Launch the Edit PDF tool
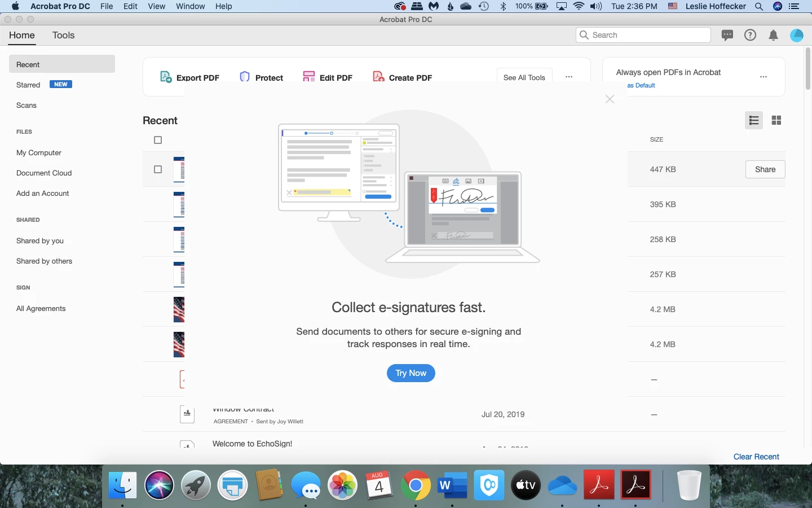The height and width of the screenshot is (508, 812). tap(328, 77)
